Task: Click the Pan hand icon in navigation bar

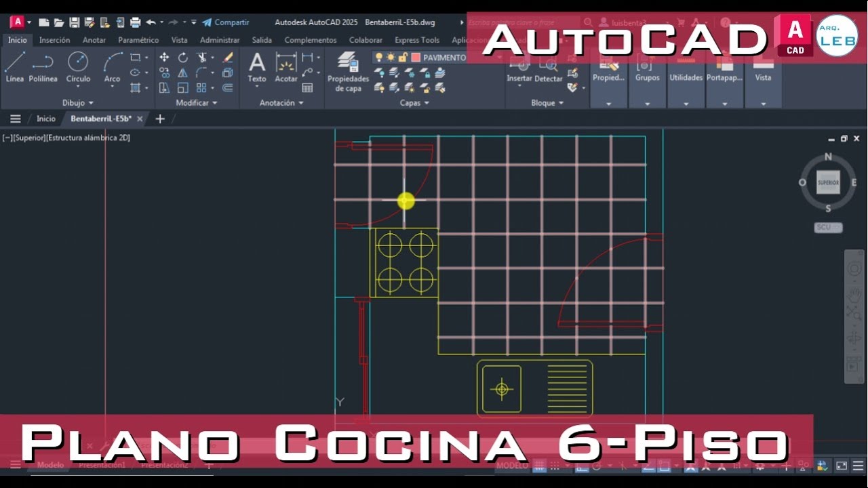Action: click(x=854, y=294)
